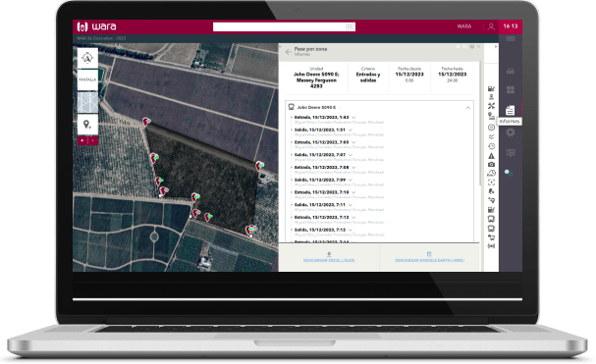The height and width of the screenshot is (364, 596).
Task: Click the report panel vertical scrollbar
Action: [481, 122]
